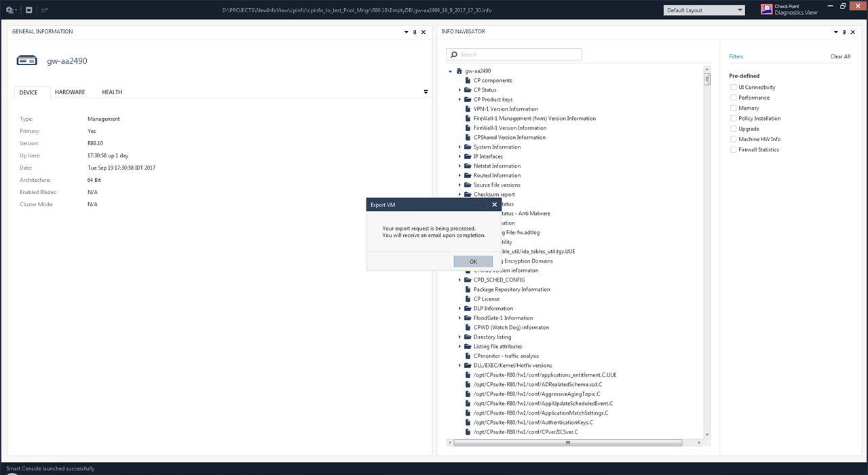Click the folder icon next to IP Interfaces
This screenshot has width=868, height=475.
click(468, 156)
